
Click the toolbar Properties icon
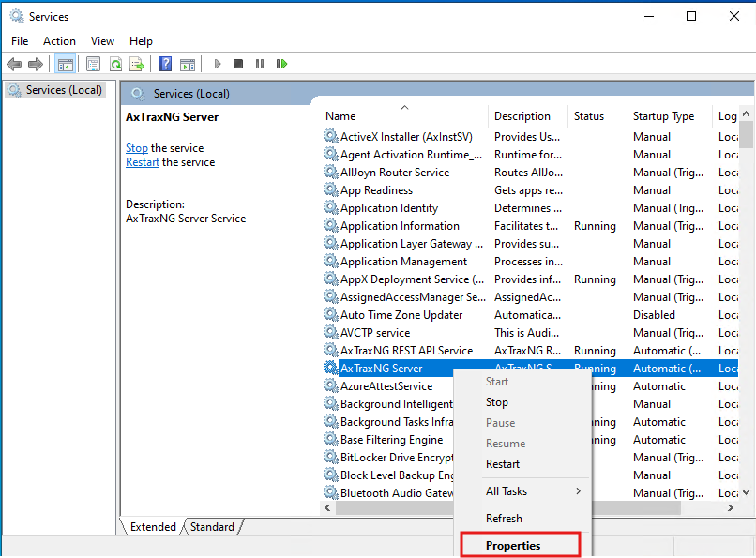pos(93,64)
